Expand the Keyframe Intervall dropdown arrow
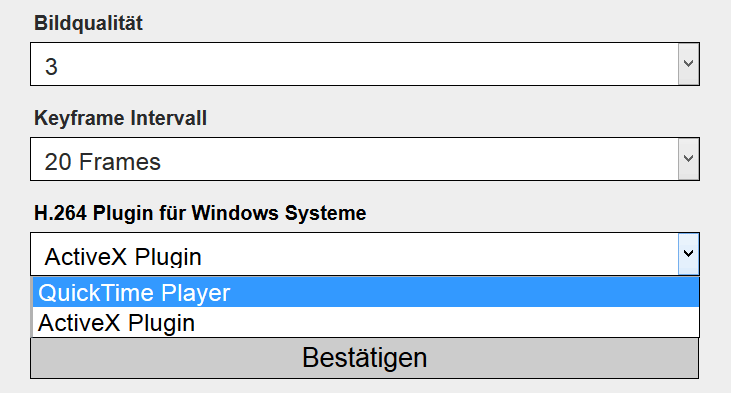Screen dimensions: 731x393 [x=689, y=159]
